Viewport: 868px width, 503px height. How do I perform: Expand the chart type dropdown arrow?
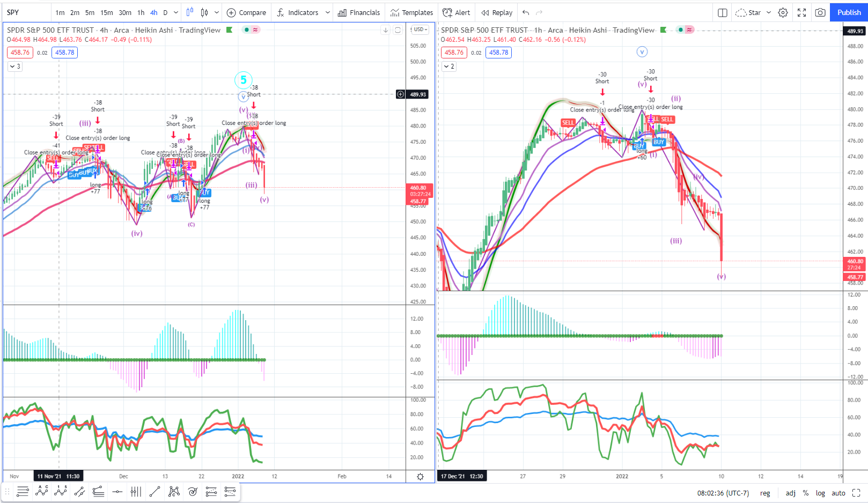(217, 12)
